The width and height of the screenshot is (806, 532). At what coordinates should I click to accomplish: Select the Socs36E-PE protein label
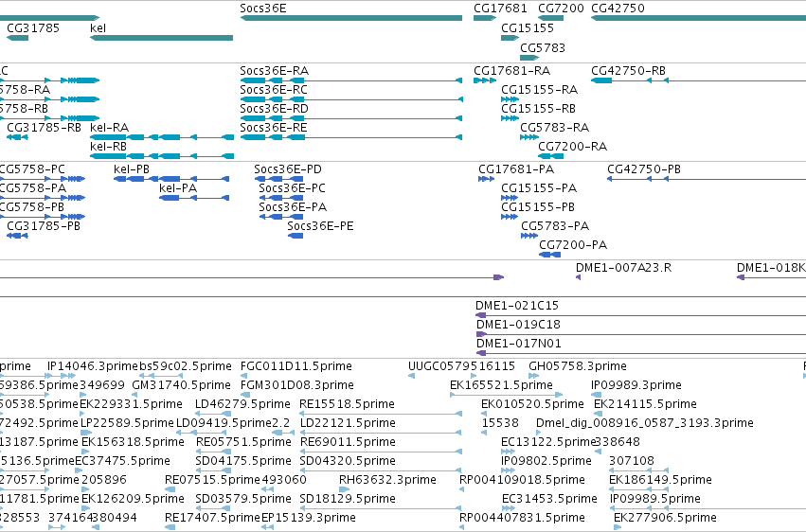point(321,226)
